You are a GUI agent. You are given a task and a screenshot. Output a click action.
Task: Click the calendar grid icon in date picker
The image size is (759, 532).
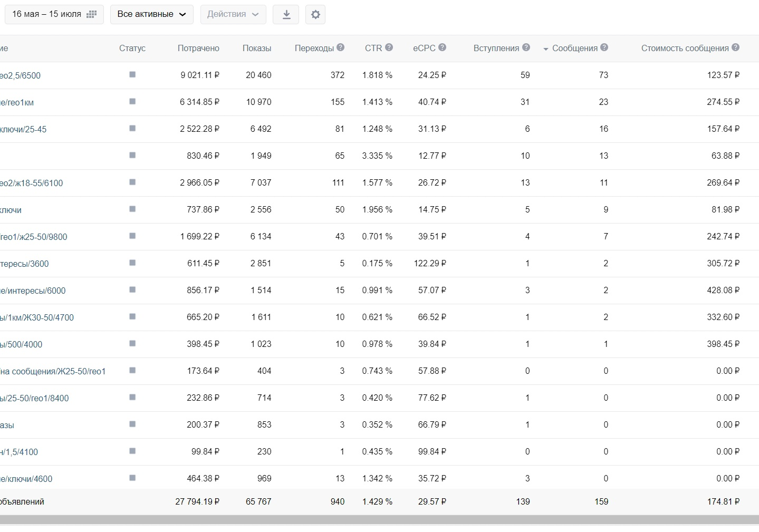[91, 15]
